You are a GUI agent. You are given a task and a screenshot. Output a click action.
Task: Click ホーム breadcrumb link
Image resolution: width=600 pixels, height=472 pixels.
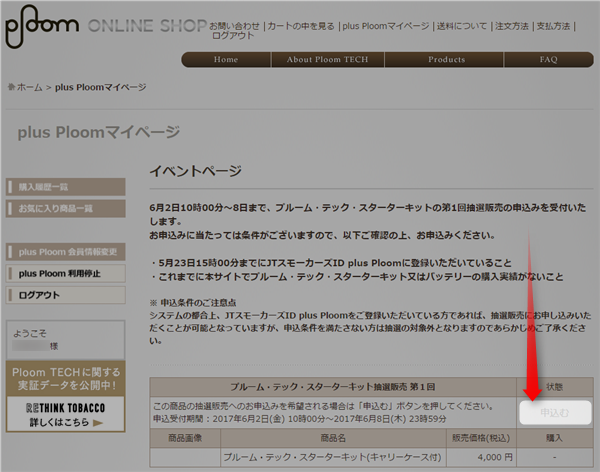(29, 87)
